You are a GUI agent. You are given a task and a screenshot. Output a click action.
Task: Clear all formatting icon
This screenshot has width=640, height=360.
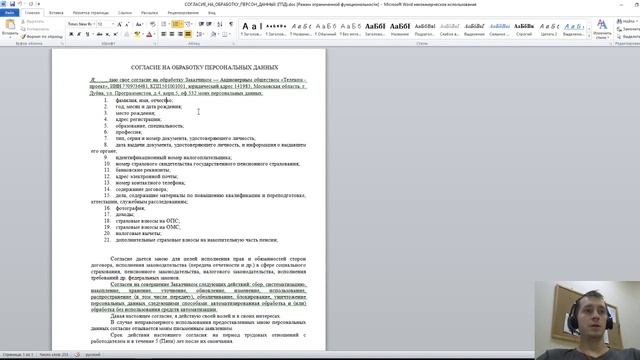[152, 24]
